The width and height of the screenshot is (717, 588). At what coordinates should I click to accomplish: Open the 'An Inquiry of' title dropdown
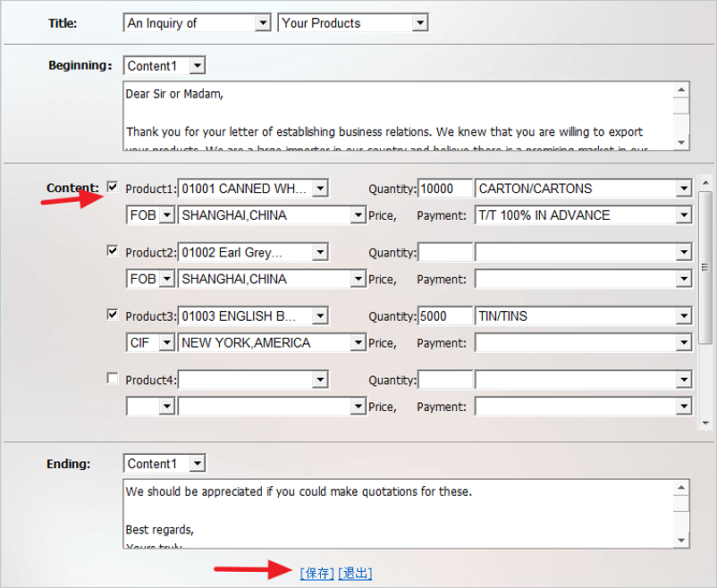point(262,23)
